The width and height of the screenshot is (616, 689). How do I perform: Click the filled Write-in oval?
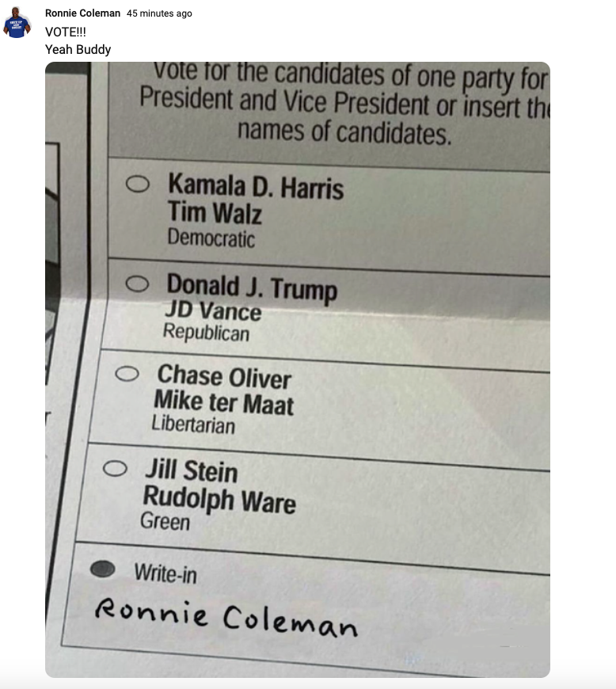[x=102, y=569]
